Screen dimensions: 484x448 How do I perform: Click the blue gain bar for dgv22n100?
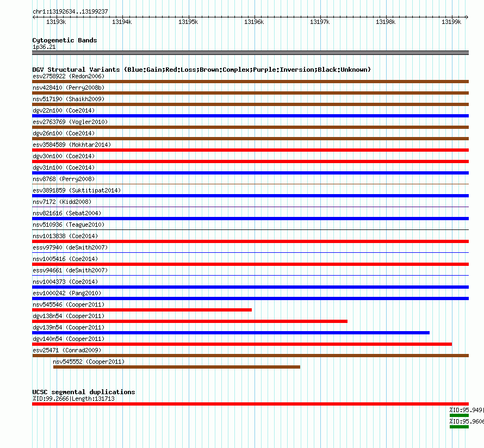click(x=250, y=116)
